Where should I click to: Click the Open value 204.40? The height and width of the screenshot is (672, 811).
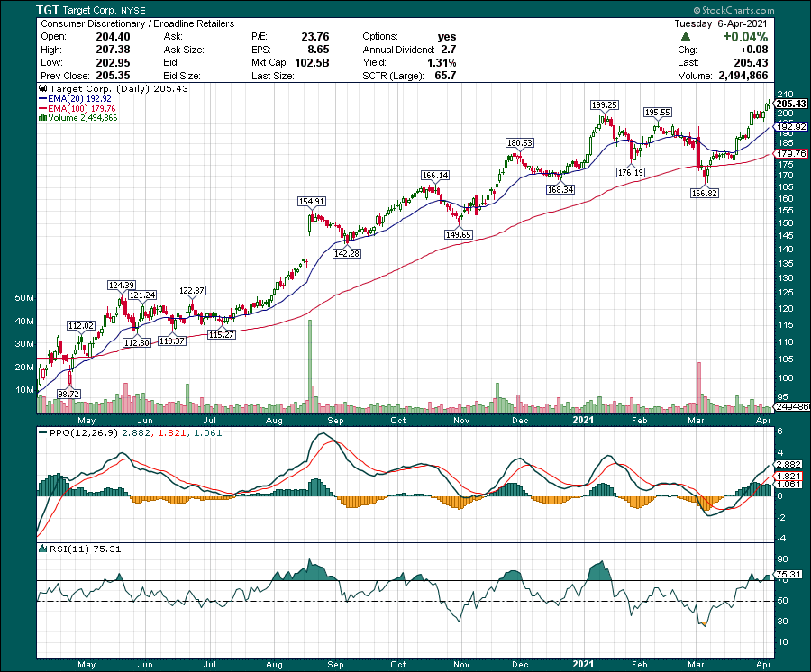click(114, 37)
